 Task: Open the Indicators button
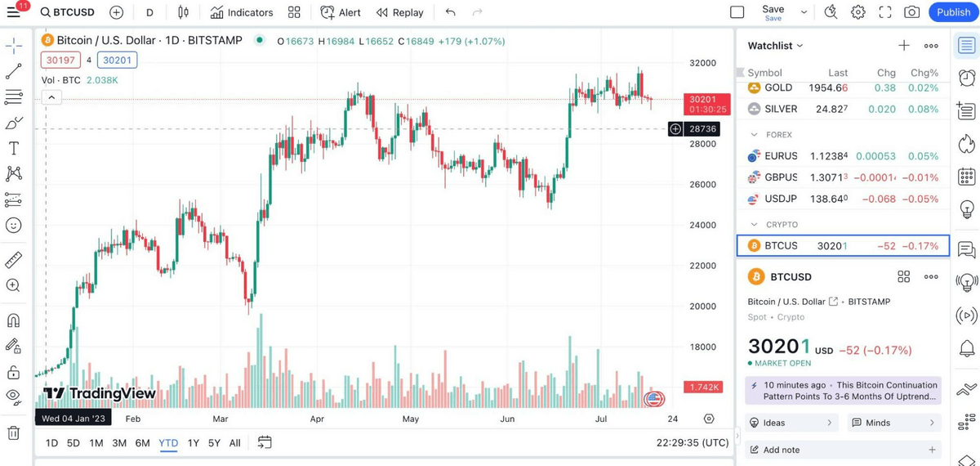242,12
